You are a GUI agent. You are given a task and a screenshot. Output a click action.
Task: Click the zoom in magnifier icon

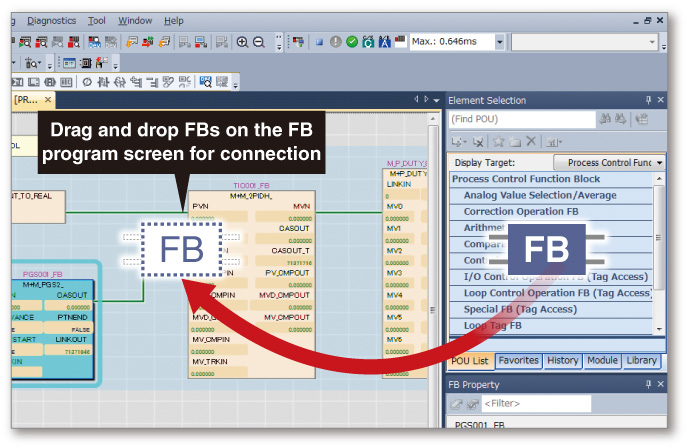pos(243,41)
